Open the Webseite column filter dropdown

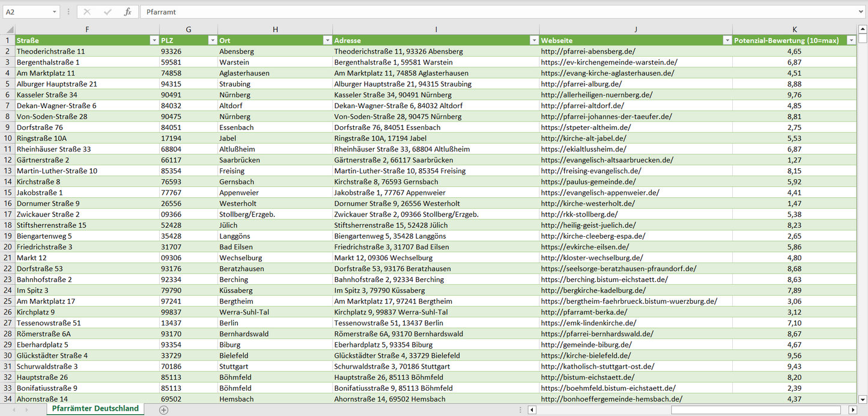click(726, 40)
